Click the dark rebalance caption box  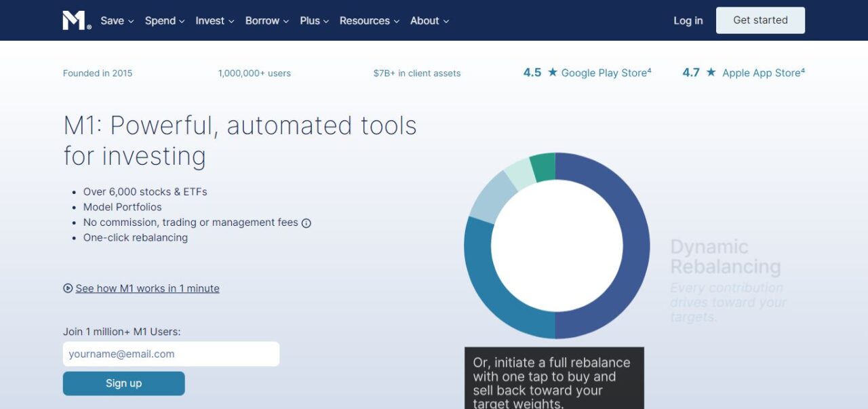(554, 378)
